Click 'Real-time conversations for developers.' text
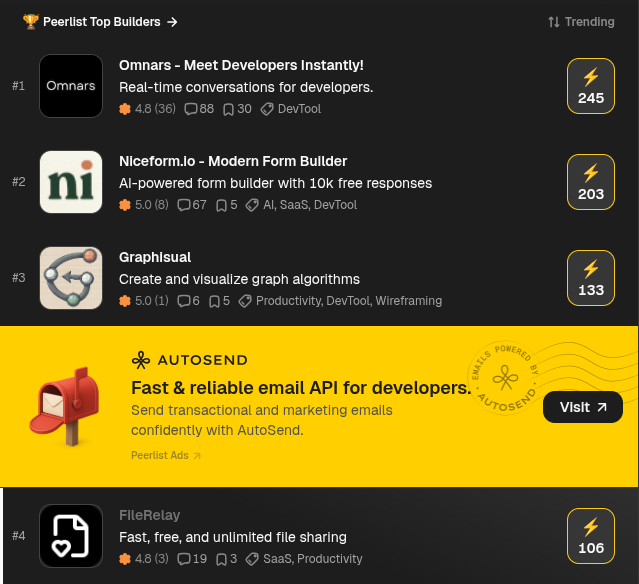The width and height of the screenshot is (639, 584). tap(246, 87)
